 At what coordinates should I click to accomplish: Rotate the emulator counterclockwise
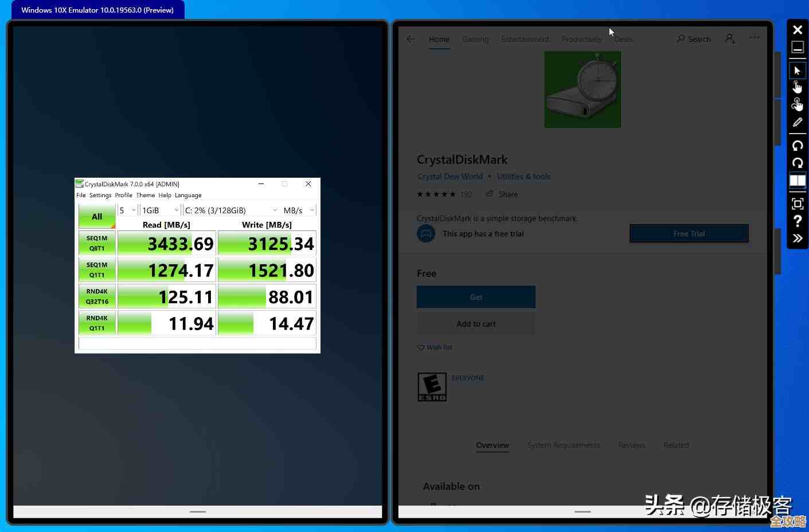797,146
